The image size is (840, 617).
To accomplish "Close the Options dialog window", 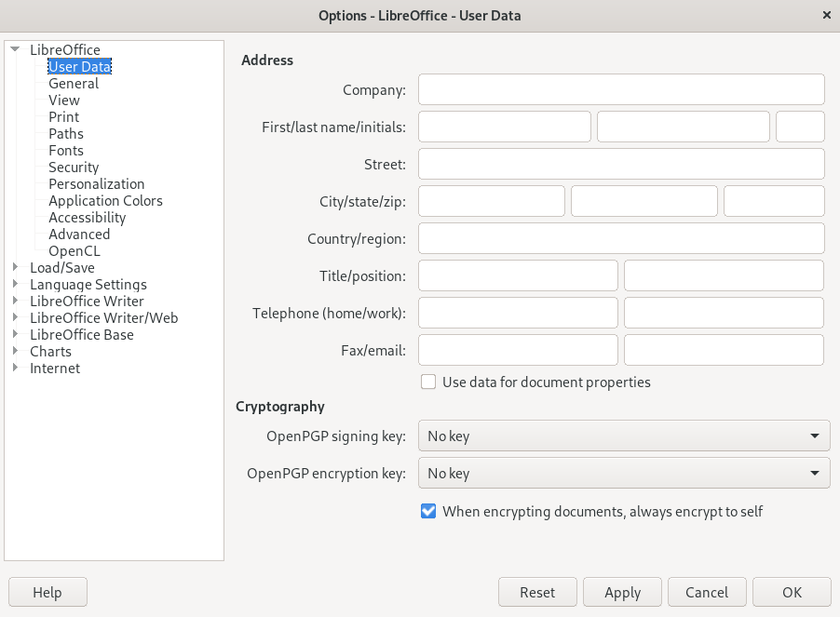I will click(826, 15).
